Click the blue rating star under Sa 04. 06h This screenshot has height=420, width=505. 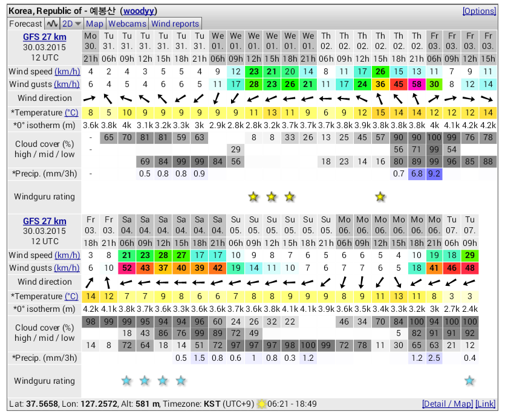[127, 381]
